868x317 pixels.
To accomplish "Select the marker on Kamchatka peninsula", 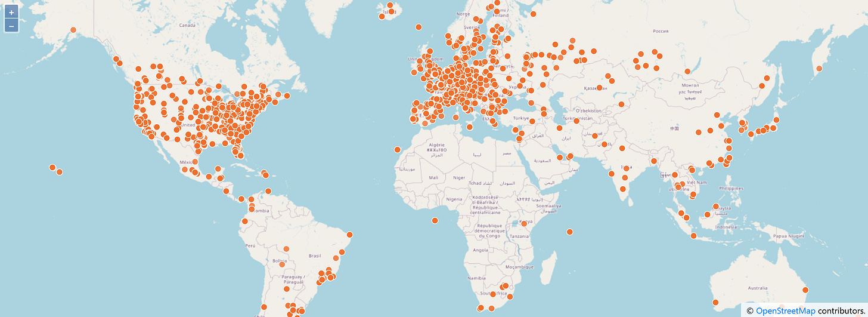I will [819, 69].
